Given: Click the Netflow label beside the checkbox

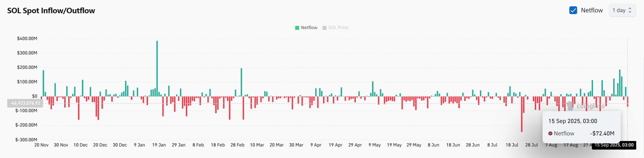Looking at the screenshot, I should pos(592,10).
